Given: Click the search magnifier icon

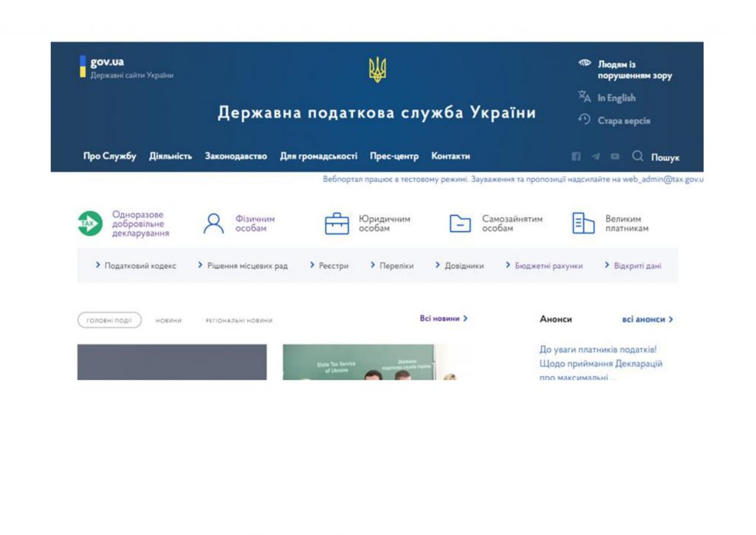Looking at the screenshot, I should click(x=637, y=156).
